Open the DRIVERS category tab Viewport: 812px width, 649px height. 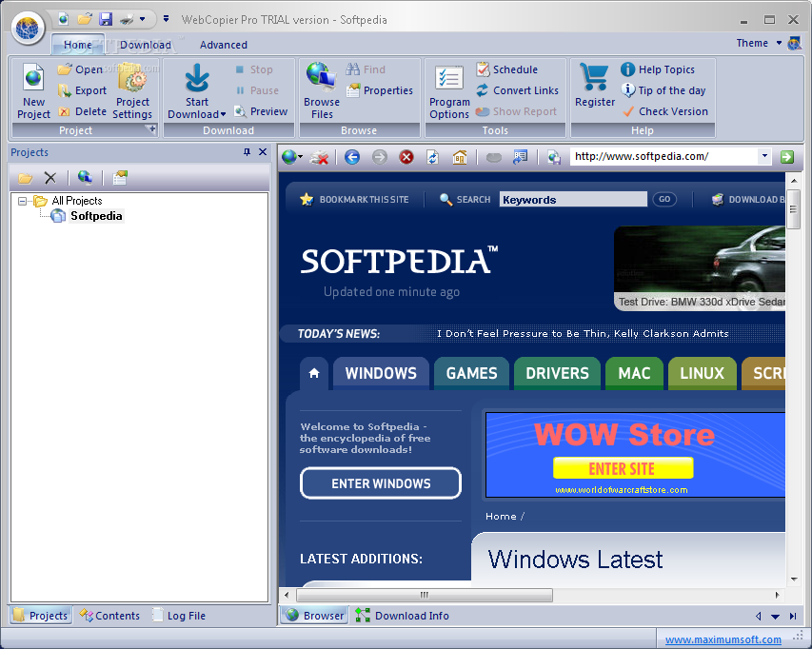(x=557, y=373)
